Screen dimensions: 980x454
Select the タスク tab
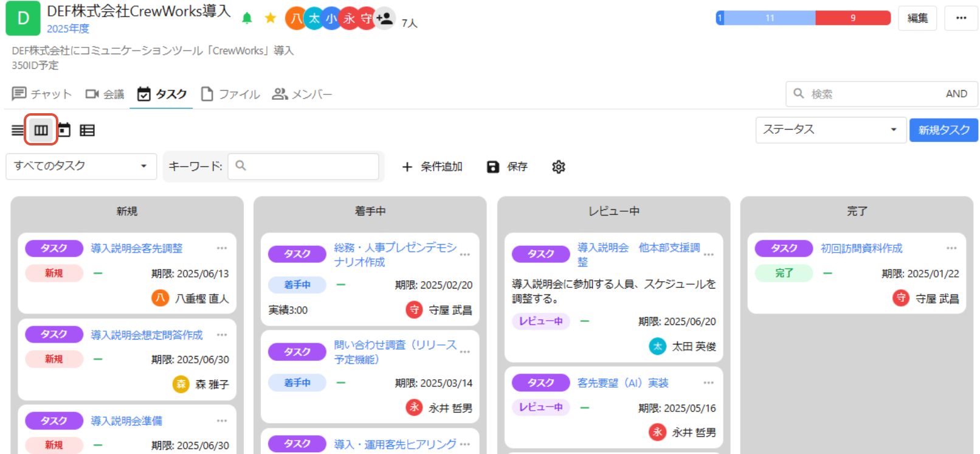point(162,94)
